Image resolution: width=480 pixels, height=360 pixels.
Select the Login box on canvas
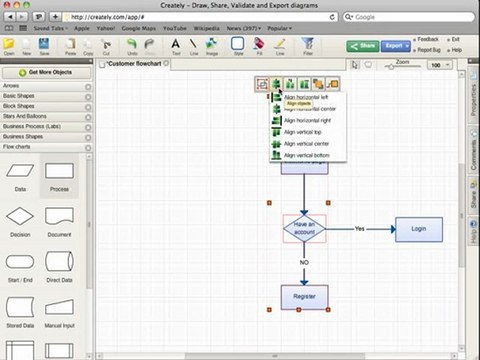tap(419, 229)
